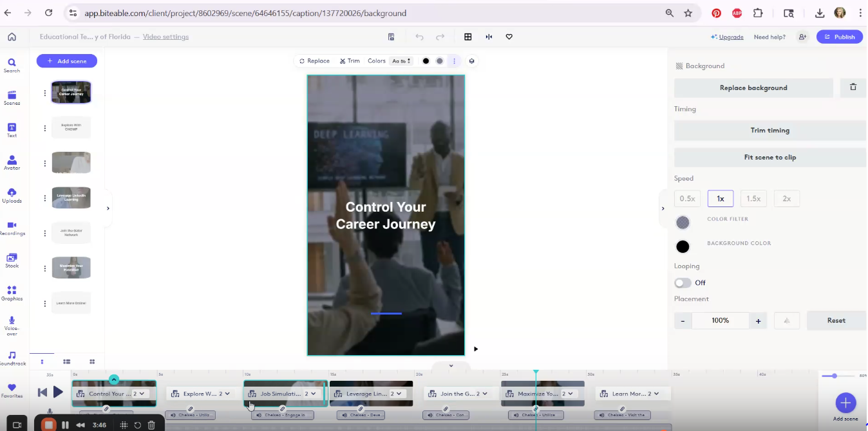Open the Graphics panel
Screen dimensions: 868x431
(12, 293)
